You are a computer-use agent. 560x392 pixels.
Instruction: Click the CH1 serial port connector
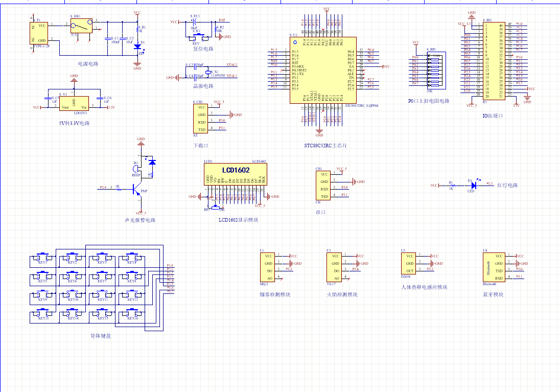click(323, 186)
